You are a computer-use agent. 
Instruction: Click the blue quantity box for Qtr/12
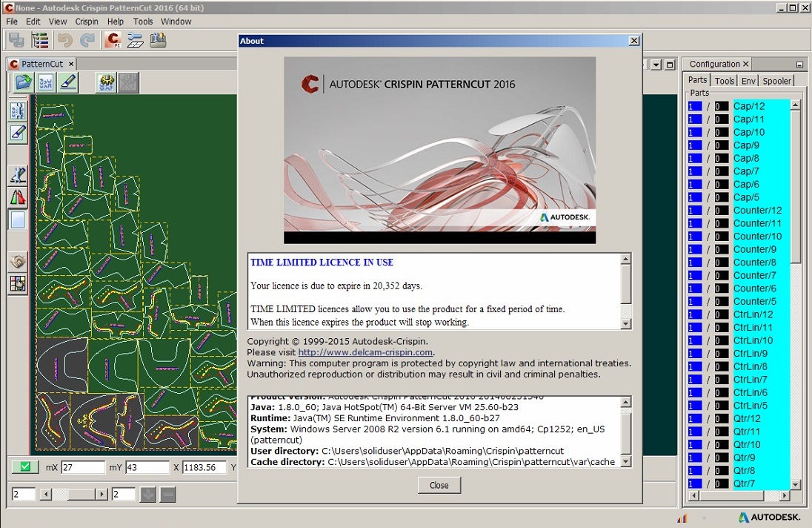tap(694, 419)
